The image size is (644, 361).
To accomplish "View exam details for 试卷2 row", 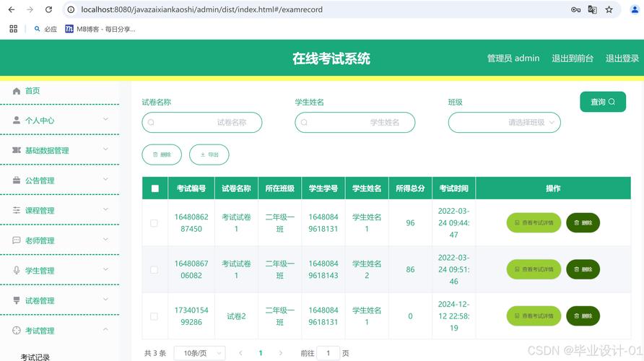I will click(534, 316).
